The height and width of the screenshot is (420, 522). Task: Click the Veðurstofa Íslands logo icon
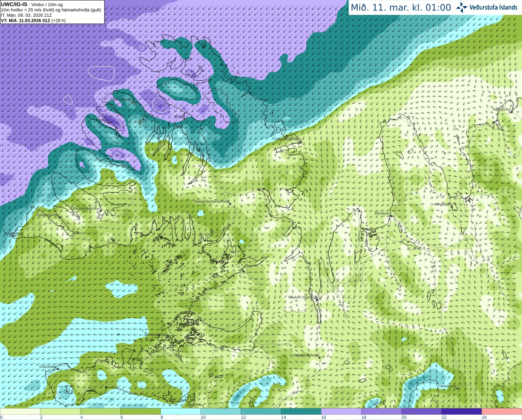(x=461, y=7)
